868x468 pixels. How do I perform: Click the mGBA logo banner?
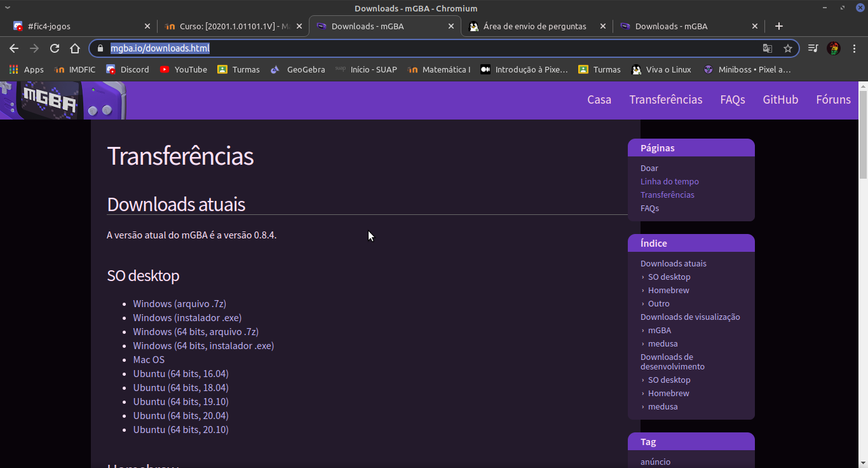tap(63, 100)
